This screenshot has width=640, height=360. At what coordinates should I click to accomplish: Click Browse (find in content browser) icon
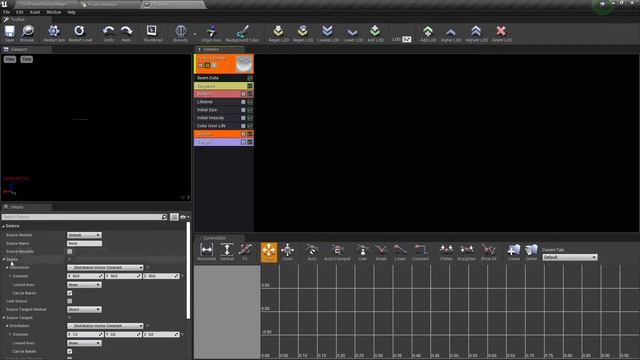[27, 33]
